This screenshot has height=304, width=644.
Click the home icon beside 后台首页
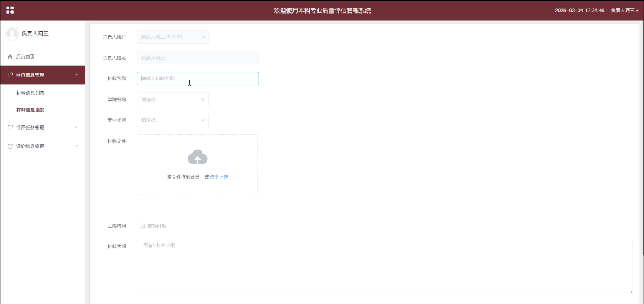10,57
